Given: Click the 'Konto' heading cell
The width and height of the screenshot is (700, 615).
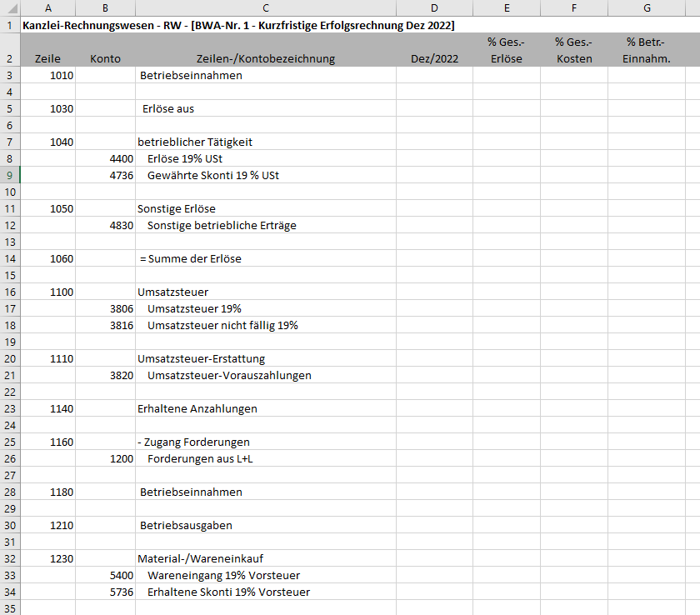Looking at the screenshot, I should pyautogui.click(x=105, y=51).
